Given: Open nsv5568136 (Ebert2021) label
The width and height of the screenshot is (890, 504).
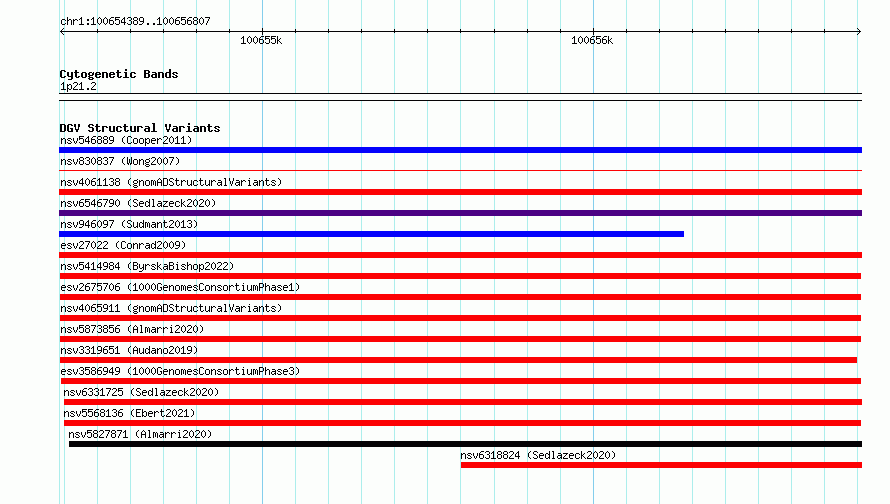Looking at the screenshot, I should [129, 413].
